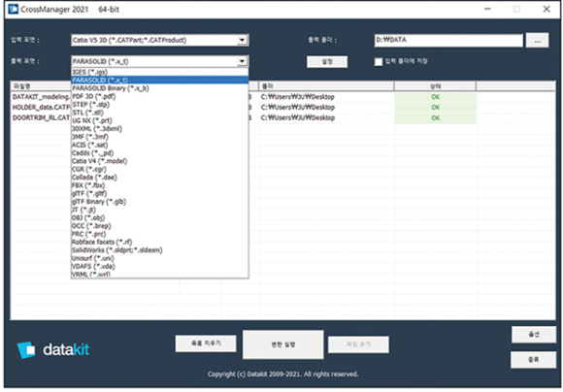Select the DOORTRIM_RL.CAT file row
The height and width of the screenshot is (392, 563).
point(282,117)
